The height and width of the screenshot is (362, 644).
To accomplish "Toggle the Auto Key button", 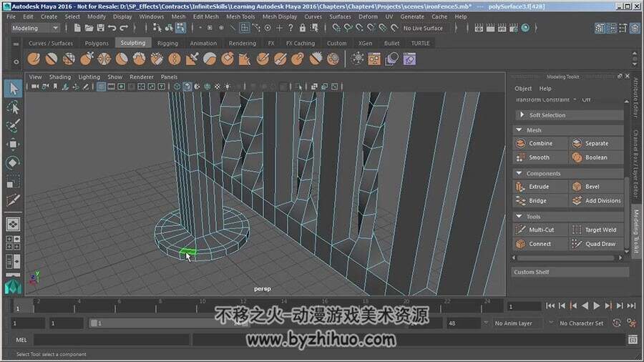I will tap(617, 323).
